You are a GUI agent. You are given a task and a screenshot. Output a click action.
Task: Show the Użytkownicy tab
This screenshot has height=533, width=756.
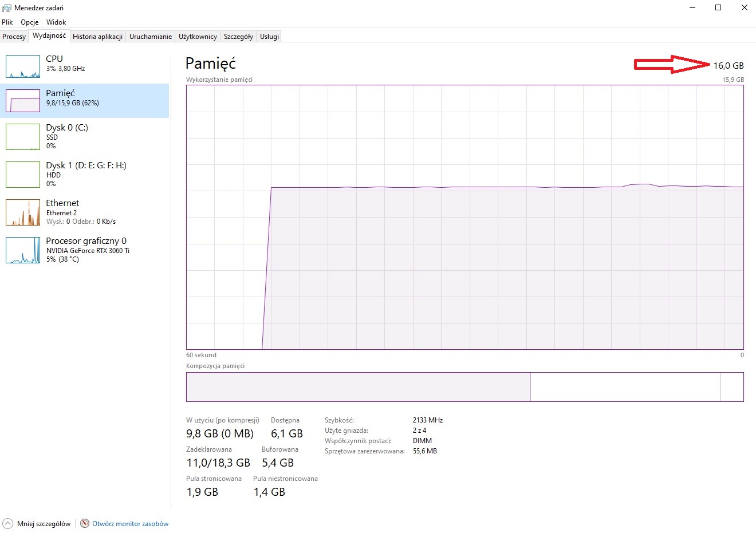click(x=198, y=37)
